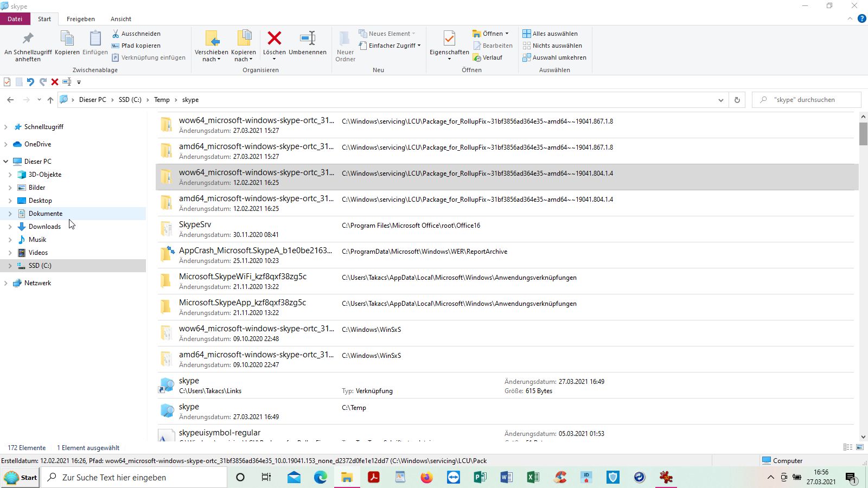Refresh the folder view
This screenshot has height=488, width=868.
click(x=737, y=100)
